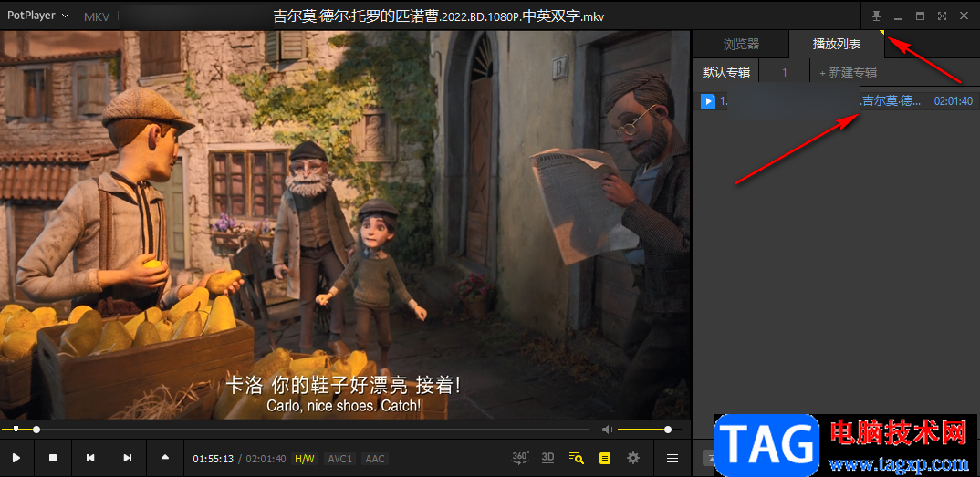This screenshot has width=980, height=477.
Task: Click the video title in title bar
Action: [439, 16]
